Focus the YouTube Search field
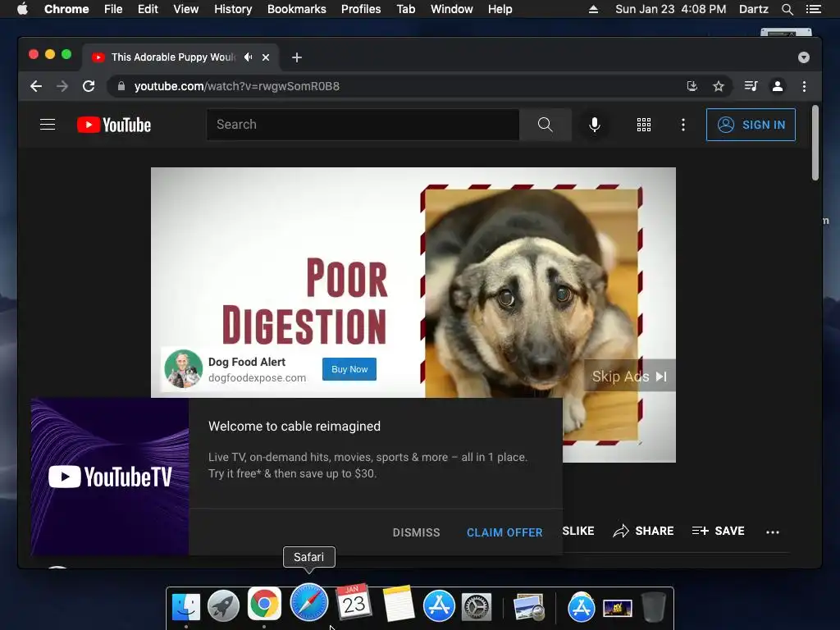This screenshot has height=630, width=840. (363, 125)
